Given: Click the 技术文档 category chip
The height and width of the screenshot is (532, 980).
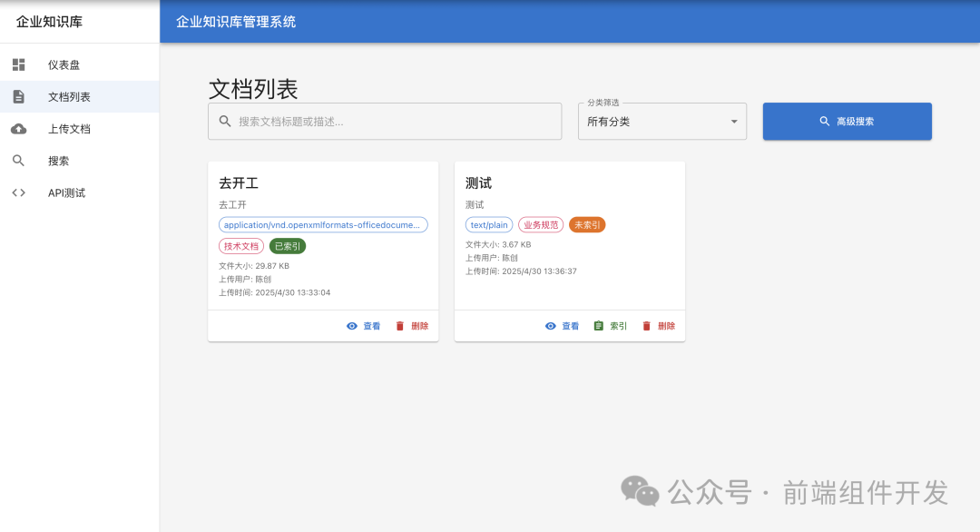Looking at the screenshot, I should coord(241,246).
